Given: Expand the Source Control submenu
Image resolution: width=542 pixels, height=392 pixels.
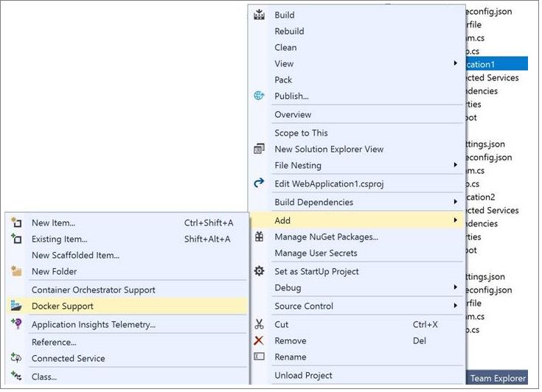Looking at the screenshot, I should 455,306.
